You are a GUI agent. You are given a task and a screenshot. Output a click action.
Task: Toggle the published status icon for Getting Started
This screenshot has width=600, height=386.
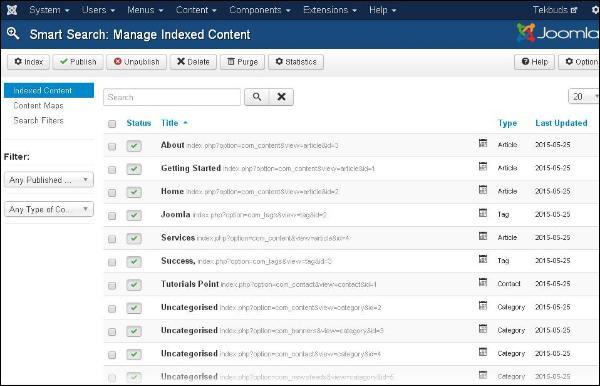(x=134, y=169)
